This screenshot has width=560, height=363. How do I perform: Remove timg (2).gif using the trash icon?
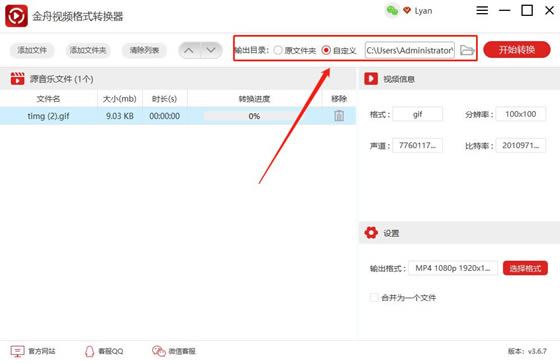[x=339, y=116]
